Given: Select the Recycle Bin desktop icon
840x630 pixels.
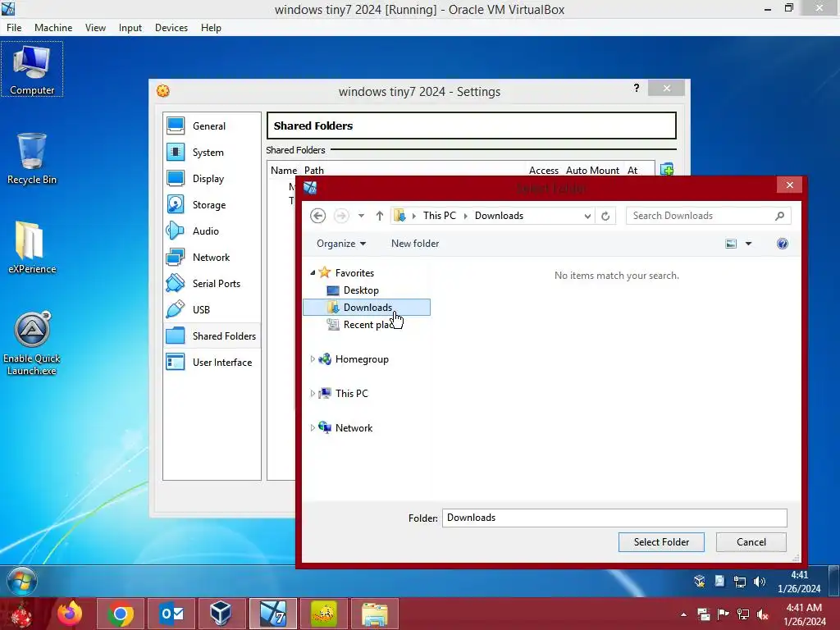Looking at the screenshot, I should click(32, 158).
